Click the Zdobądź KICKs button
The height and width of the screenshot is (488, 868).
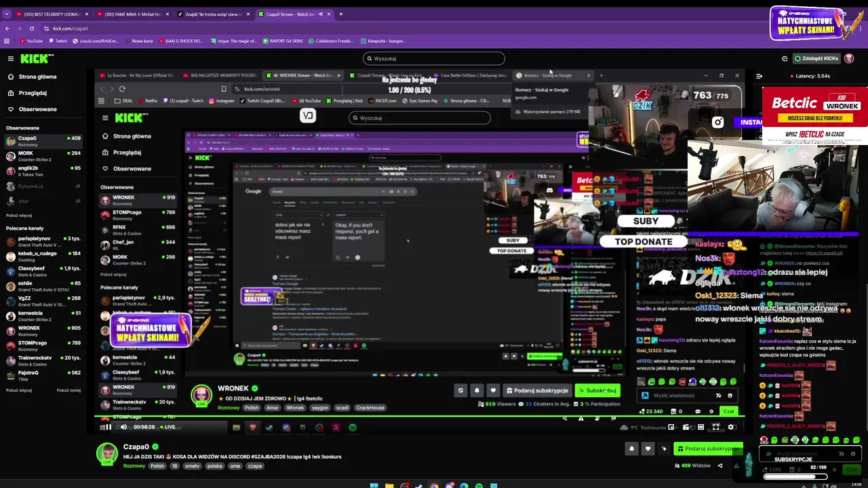point(816,58)
